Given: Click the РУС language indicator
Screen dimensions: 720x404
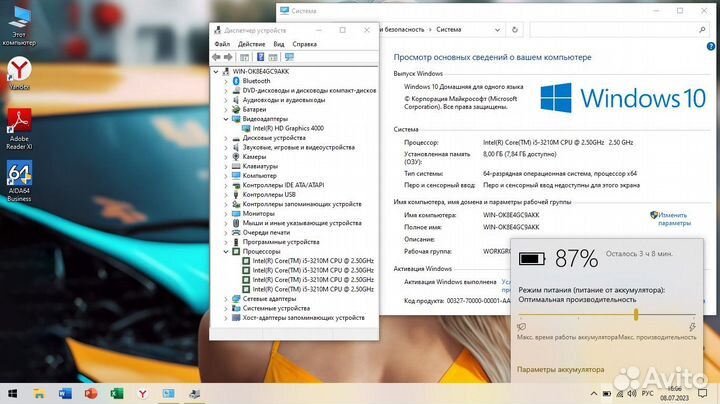Looking at the screenshot, I should pyautogui.click(x=647, y=393).
